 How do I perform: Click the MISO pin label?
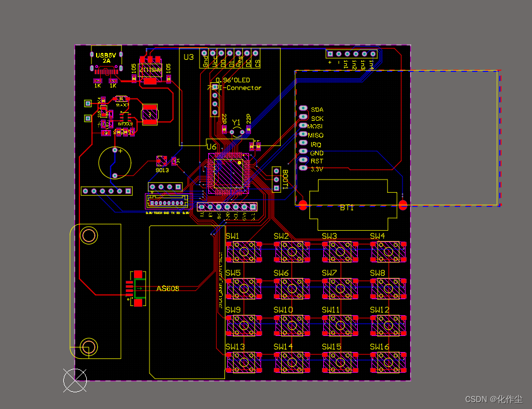[x=316, y=135]
